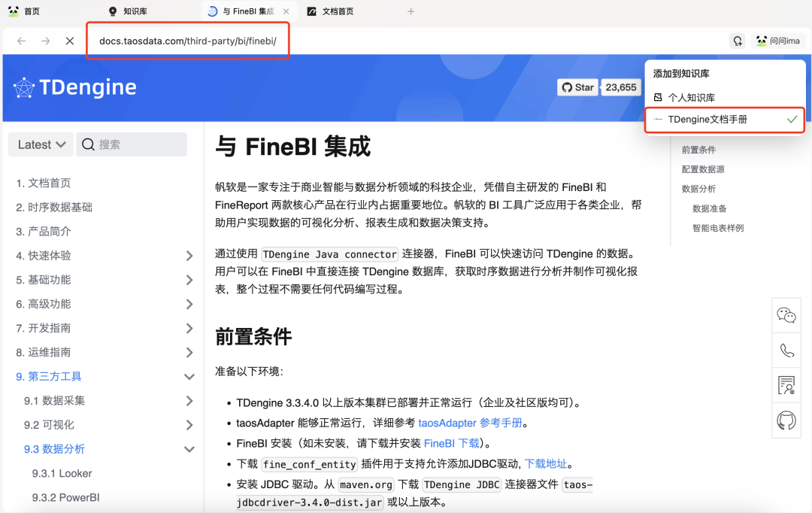The image size is (812, 513).
Task: Open 下载地址 link for fine_conf_entity
Action: (x=546, y=464)
